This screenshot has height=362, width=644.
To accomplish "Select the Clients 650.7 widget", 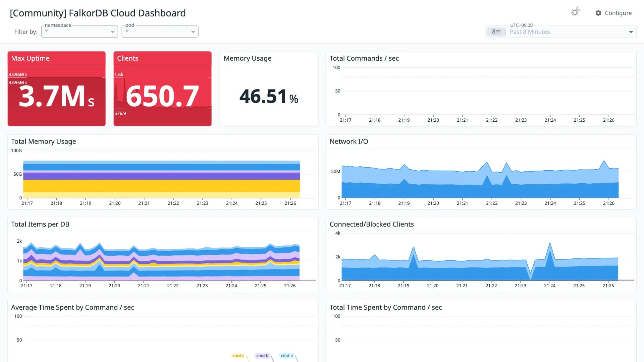I will [162, 89].
